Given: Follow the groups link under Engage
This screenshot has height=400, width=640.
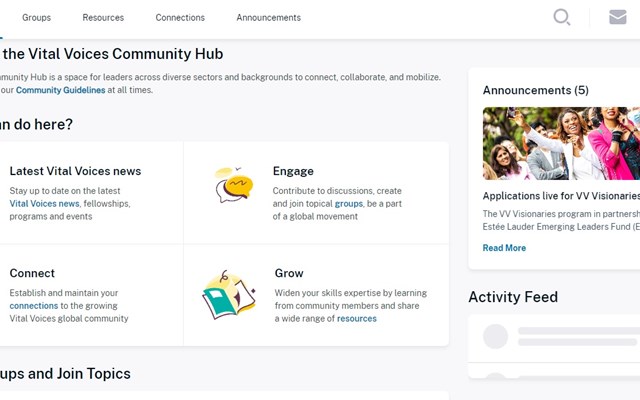Looking at the screenshot, I should coord(349,204).
